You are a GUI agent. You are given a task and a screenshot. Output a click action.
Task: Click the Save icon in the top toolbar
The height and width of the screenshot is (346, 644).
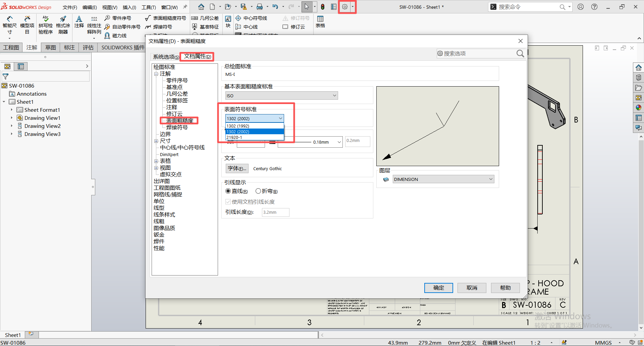[244, 7]
